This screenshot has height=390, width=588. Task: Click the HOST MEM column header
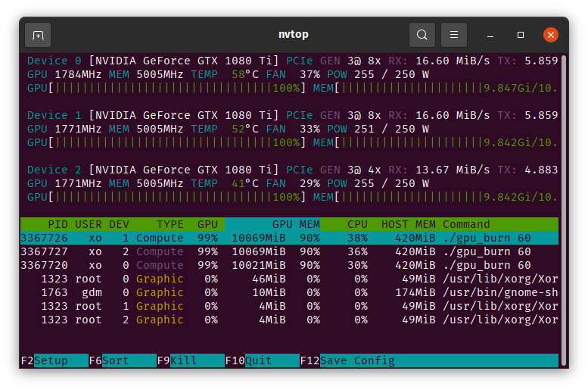(x=409, y=224)
